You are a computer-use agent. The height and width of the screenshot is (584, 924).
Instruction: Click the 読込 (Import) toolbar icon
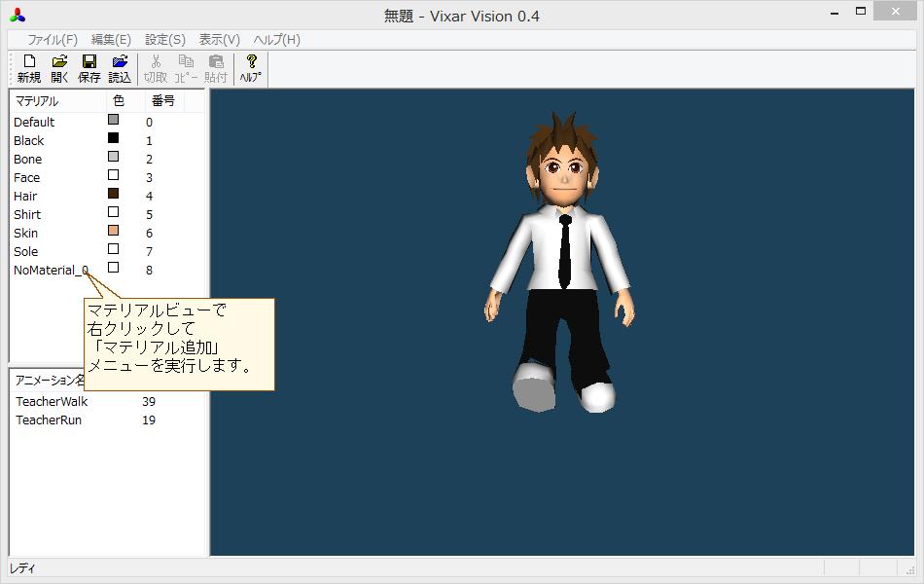click(x=120, y=66)
